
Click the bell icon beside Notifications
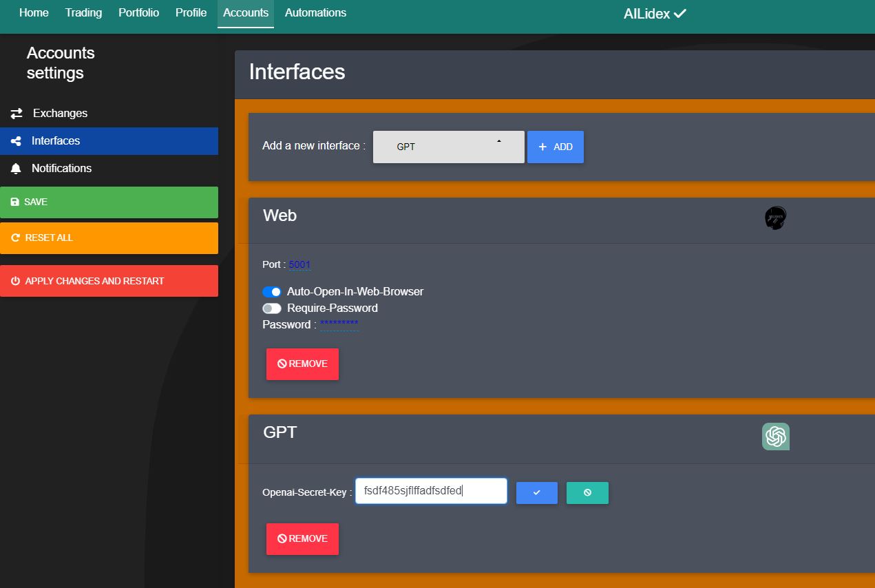tap(16, 168)
